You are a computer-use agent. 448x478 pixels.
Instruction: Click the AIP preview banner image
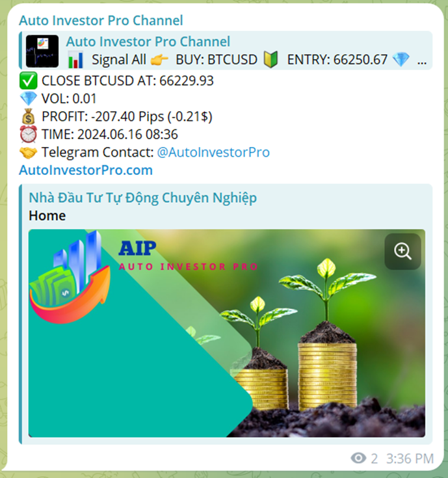click(x=227, y=333)
